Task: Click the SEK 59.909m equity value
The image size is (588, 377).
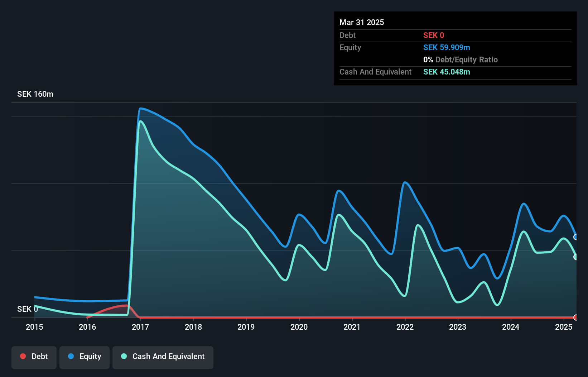Action: click(x=447, y=47)
